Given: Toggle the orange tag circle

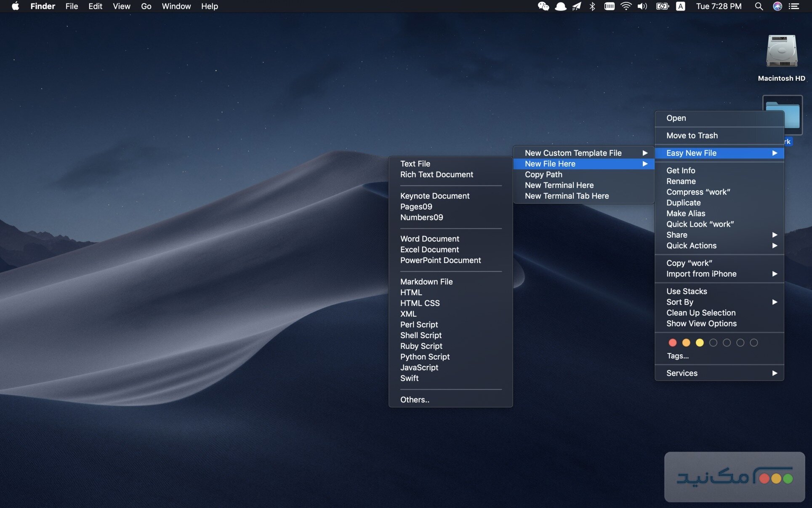Looking at the screenshot, I should tap(686, 343).
